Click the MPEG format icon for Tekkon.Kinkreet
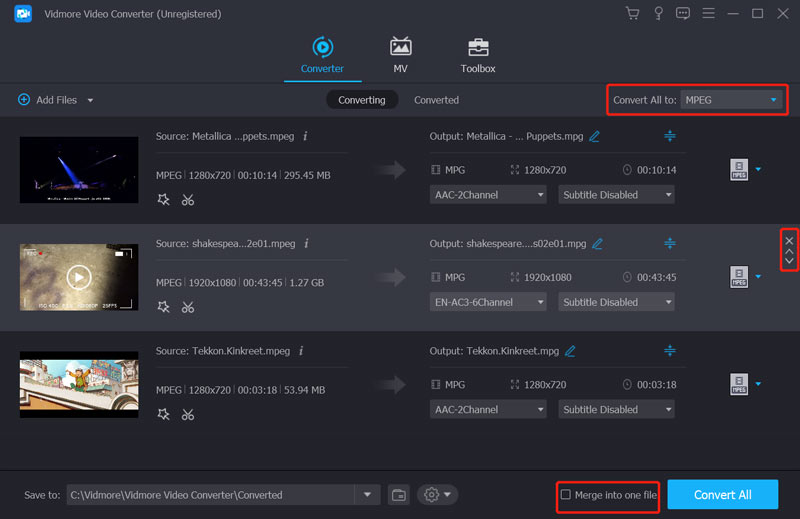This screenshot has width=800, height=519. pos(739,384)
